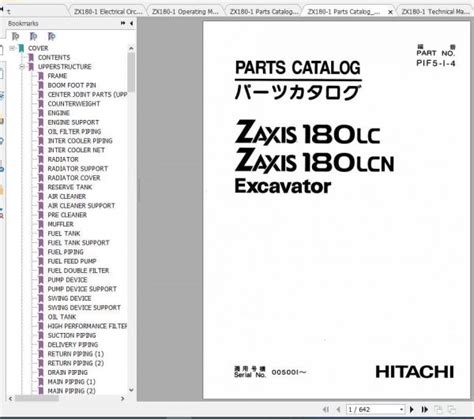Click the COVER bookmark icon
This screenshot has width=474, height=419.
pos(22,48)
